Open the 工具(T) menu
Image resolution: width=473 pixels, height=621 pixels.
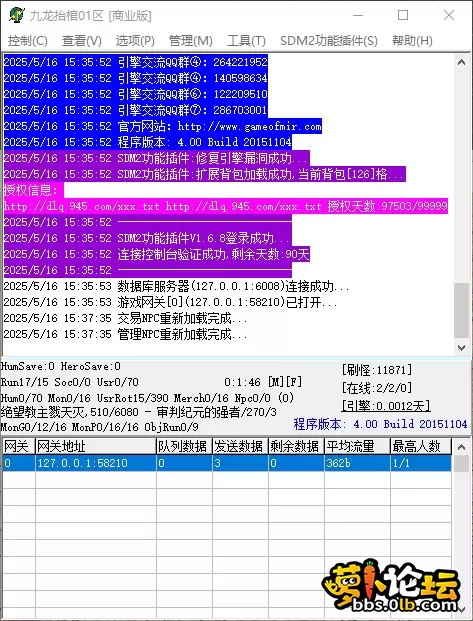tap(246, 40)
